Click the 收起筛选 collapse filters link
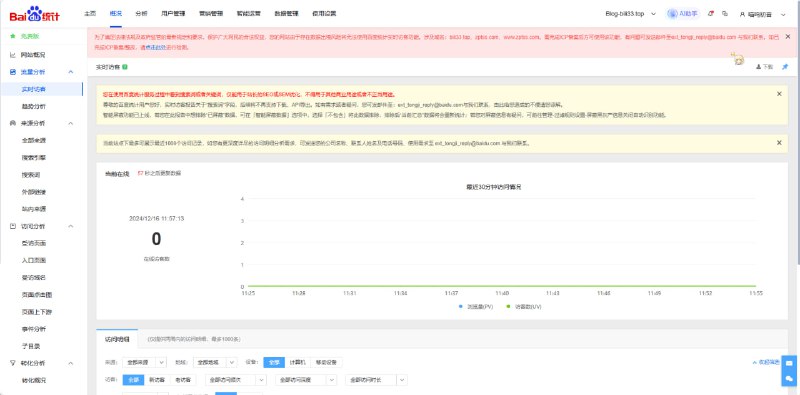The width and height of the screenshot is (800, 395). pyautogui.click(x=766, y=362)
